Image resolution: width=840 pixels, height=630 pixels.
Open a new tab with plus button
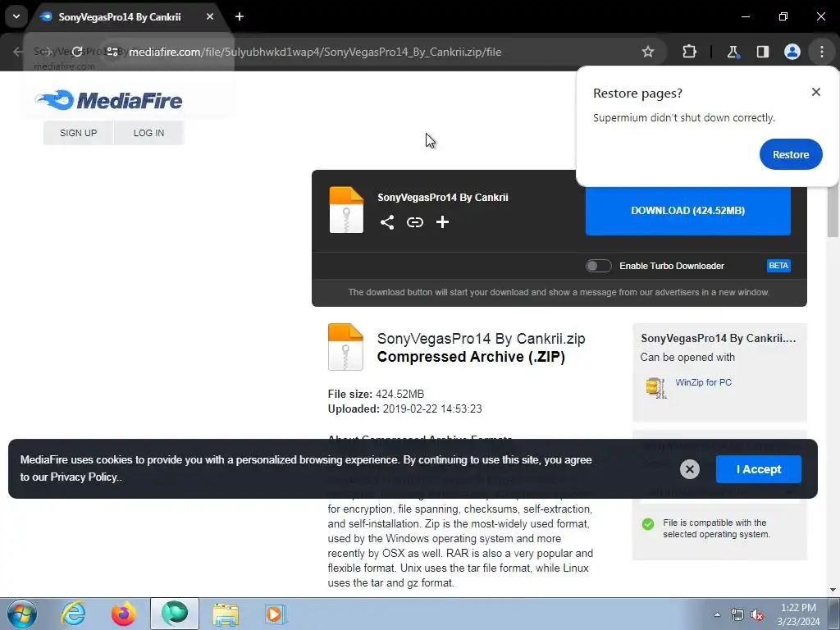240,16
